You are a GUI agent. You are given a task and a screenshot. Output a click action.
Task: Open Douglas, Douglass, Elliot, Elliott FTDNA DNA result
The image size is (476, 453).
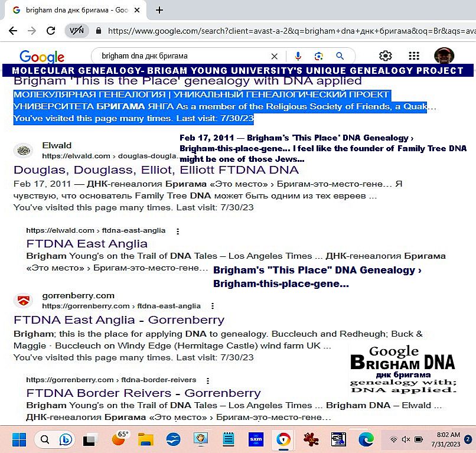click(x=156, y=170)
